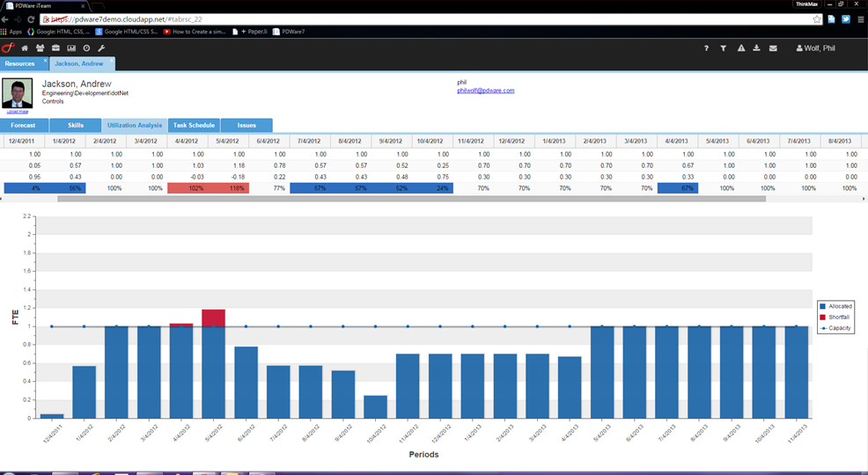868x475 pixels.
Task: Open the Paper.li bookmark
Action: (250, 32)
